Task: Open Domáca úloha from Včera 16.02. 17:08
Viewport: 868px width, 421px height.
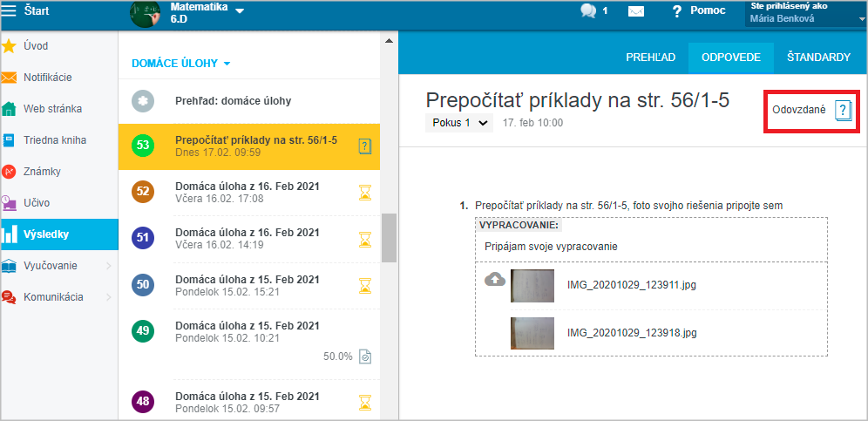Action: coord(249,193)
